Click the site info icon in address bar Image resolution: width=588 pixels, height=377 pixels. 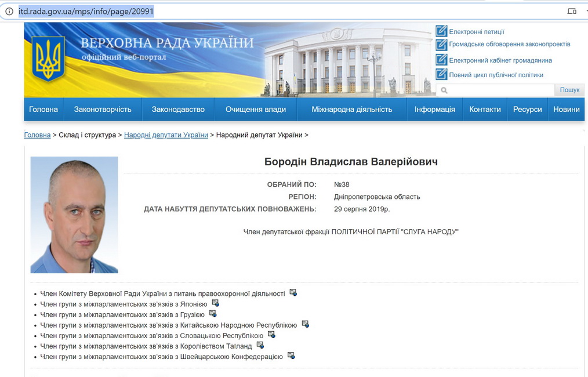point(9,11)
